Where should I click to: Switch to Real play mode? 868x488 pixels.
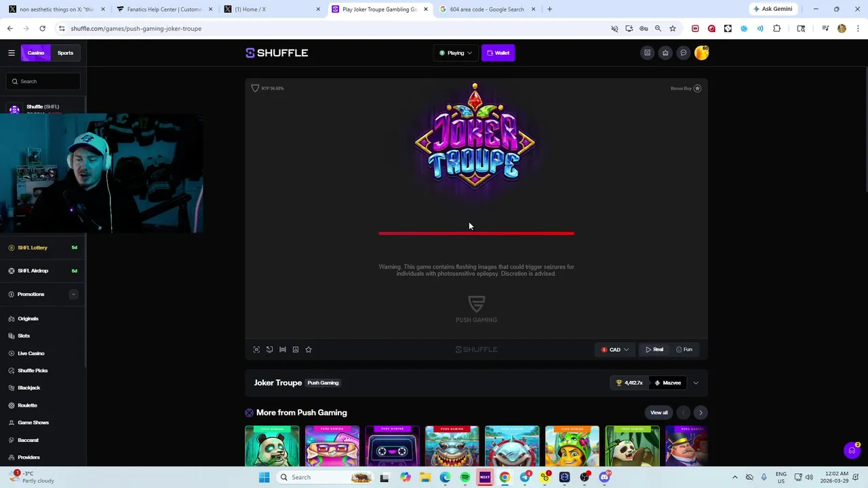tap(654, 350)
